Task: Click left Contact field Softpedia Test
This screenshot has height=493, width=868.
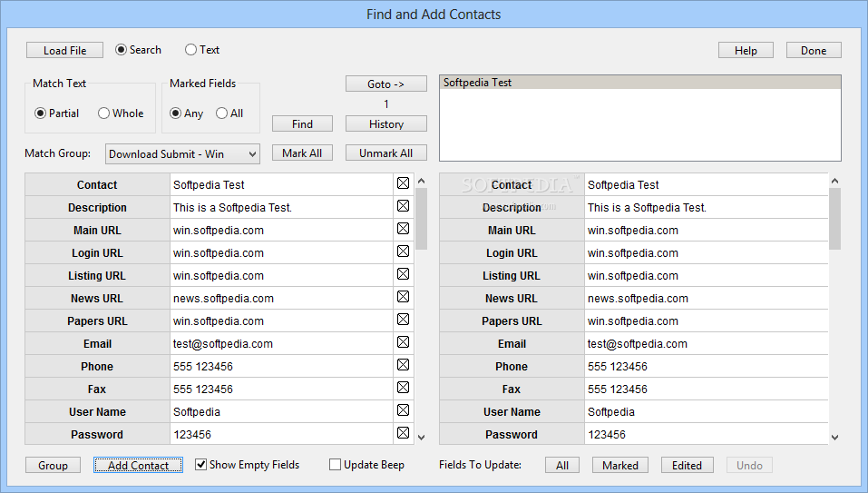Action: click(281, 184)
